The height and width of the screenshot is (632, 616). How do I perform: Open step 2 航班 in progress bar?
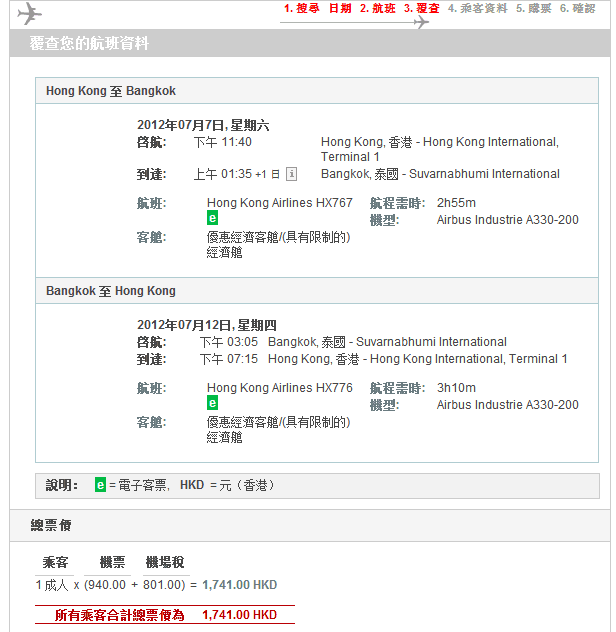378,8
